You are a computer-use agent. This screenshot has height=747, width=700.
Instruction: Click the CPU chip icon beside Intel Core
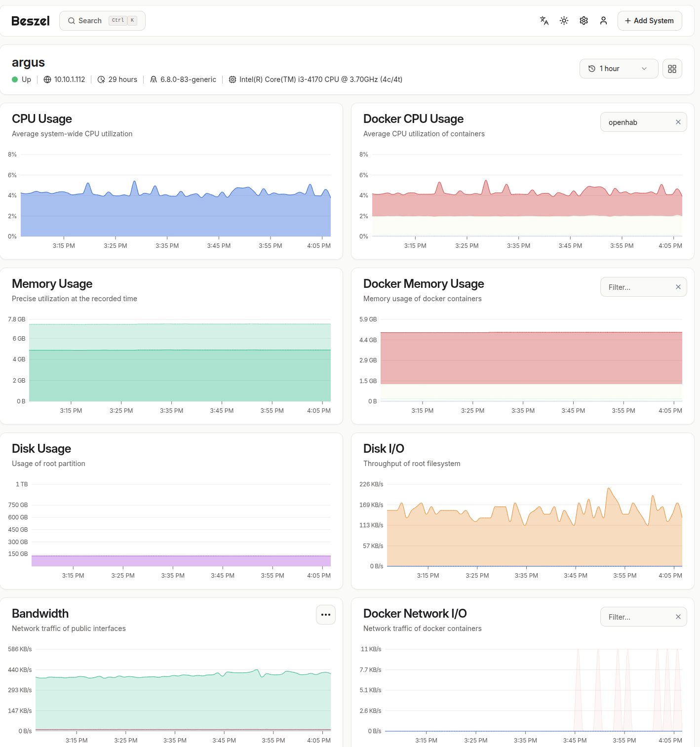click(232, 79)
